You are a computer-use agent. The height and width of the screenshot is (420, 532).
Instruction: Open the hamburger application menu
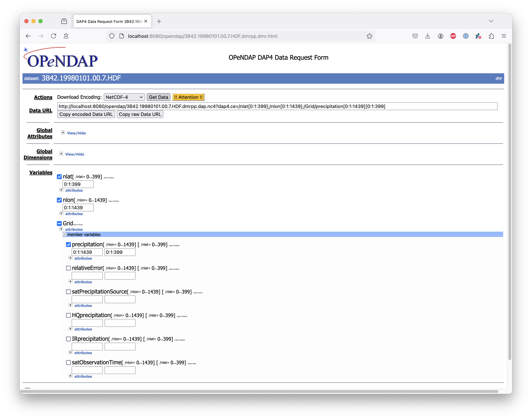point(504,36)
